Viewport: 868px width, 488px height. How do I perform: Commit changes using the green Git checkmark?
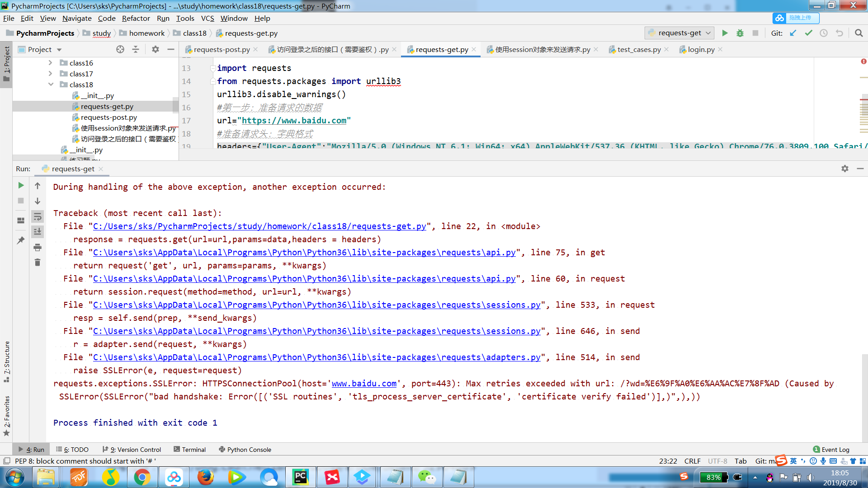click(809, 33)
